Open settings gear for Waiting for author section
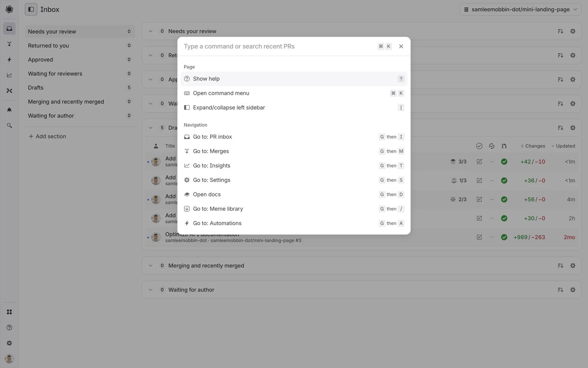 (573, 290)
